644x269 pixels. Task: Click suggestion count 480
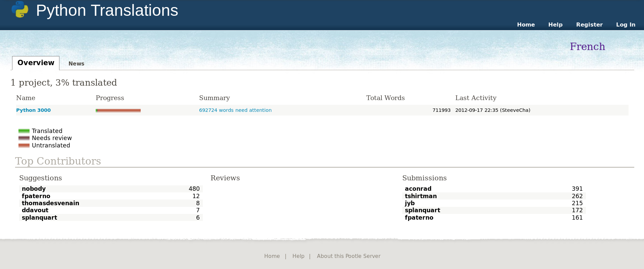click(194, 189)
